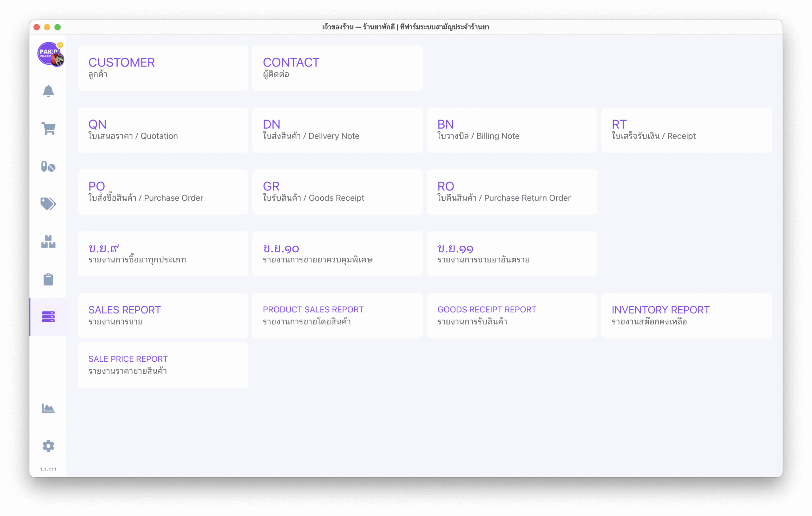
Task: Open the inventory boxes sidebar icon
Action: [x=48, y=242]
